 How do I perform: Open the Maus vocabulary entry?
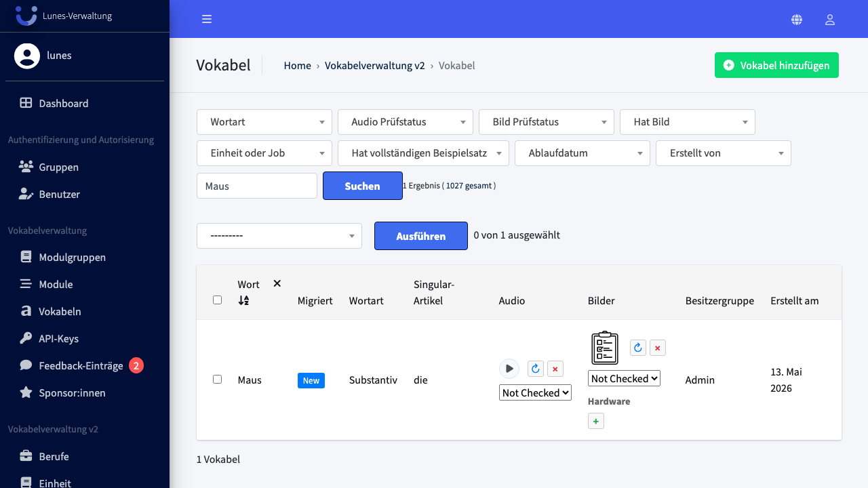(250, 380)
